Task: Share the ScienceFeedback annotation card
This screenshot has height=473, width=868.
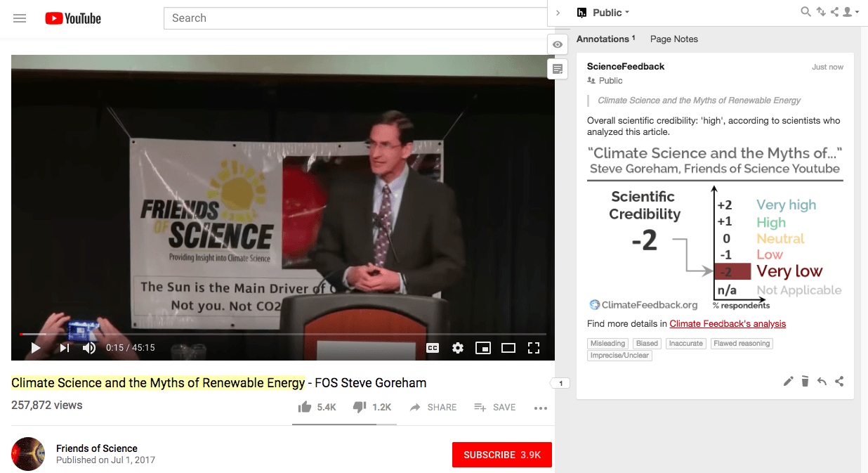Action: click(839, 382)
